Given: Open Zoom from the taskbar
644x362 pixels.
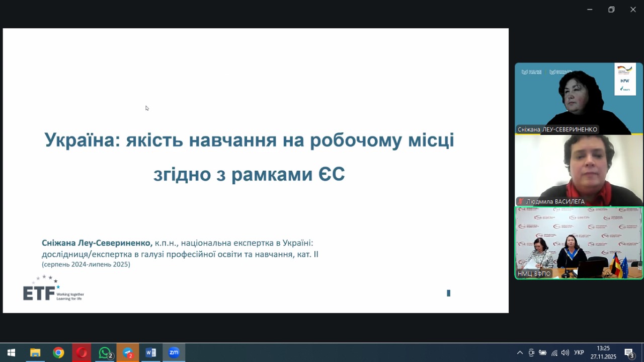Looking at the screenshot, I should click(x=174, y=352).
